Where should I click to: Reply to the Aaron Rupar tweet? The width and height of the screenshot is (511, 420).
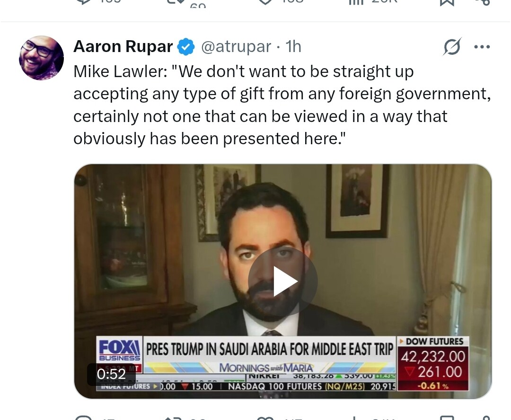[84, 418]
